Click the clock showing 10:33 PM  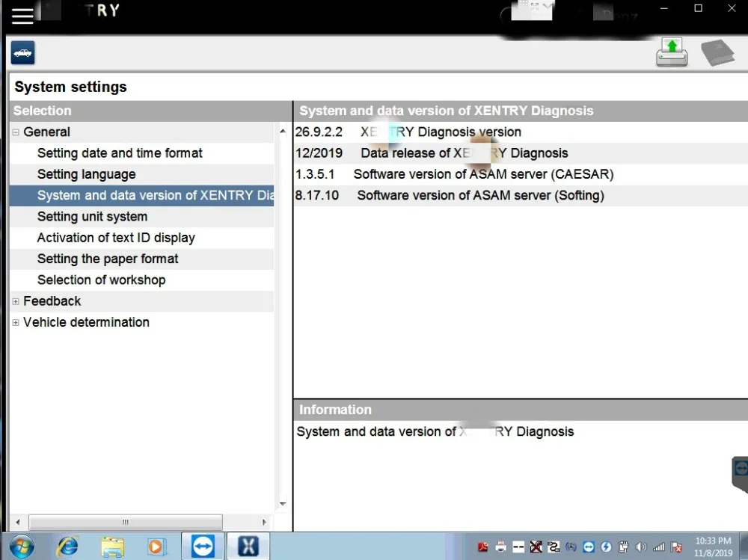point(713,541)
